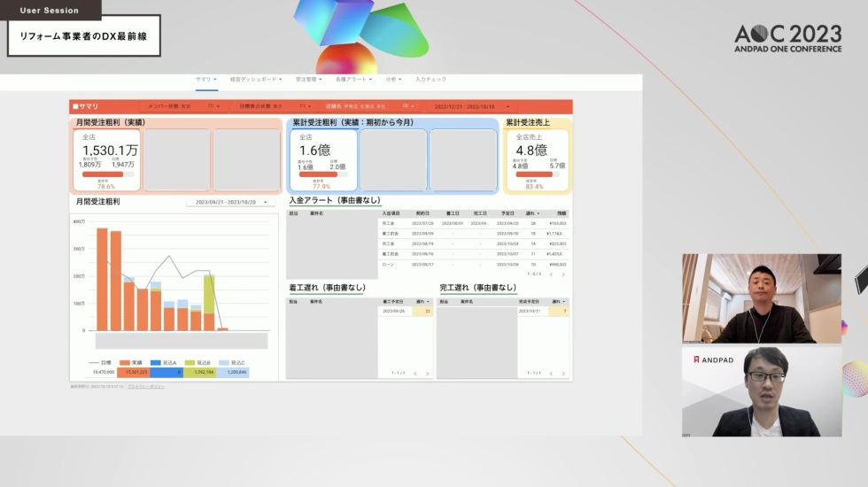
Task: Sort 入金アラート table by 遅れ column
Action: [x=532, y=213]
